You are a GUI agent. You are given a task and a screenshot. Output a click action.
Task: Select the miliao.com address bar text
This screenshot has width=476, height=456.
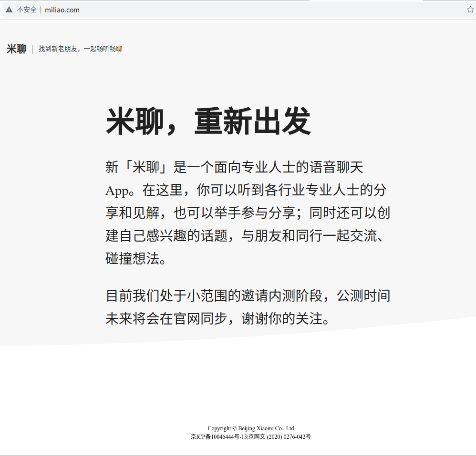click(62, 9)
